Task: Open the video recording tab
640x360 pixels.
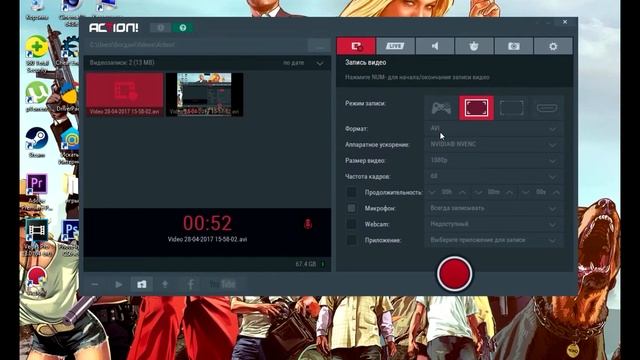Action: coord(356,46)
